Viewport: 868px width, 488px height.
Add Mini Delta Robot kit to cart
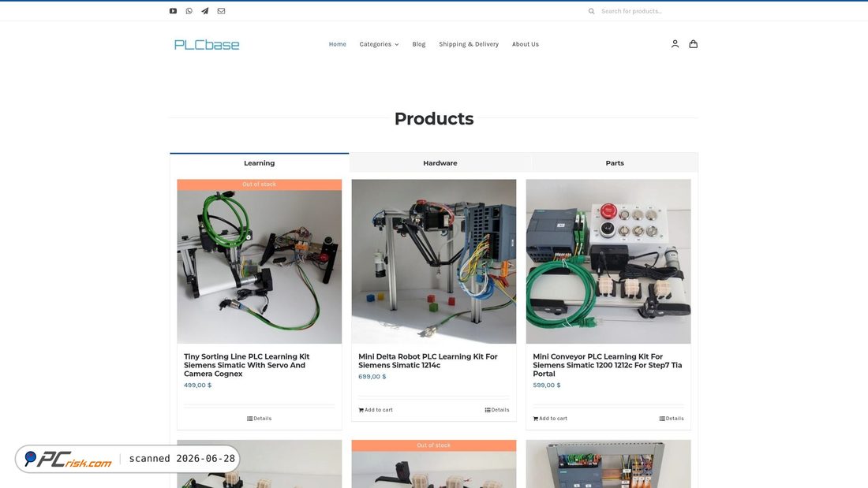(x=376, y=410)
